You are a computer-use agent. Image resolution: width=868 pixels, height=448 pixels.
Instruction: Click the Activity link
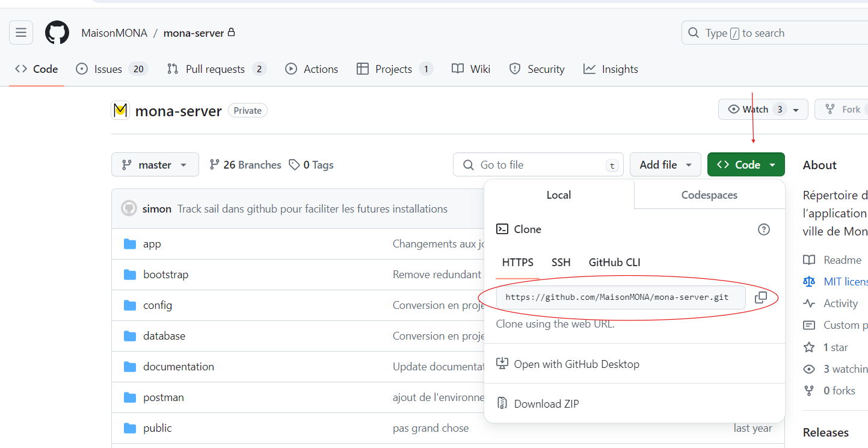pyautogui.click(x=831, y=303)
